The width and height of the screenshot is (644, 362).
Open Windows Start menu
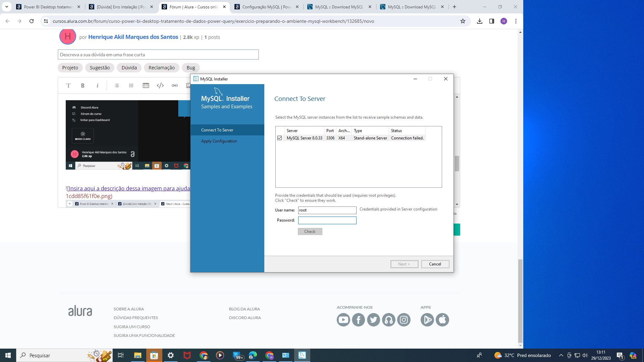click(x=8, y=355)
